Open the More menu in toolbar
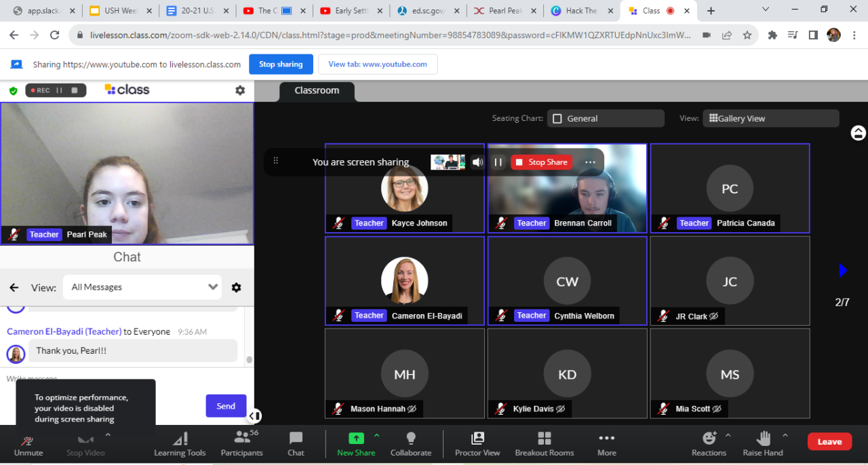This screenshot has width=868, height=465. point(607,445)
